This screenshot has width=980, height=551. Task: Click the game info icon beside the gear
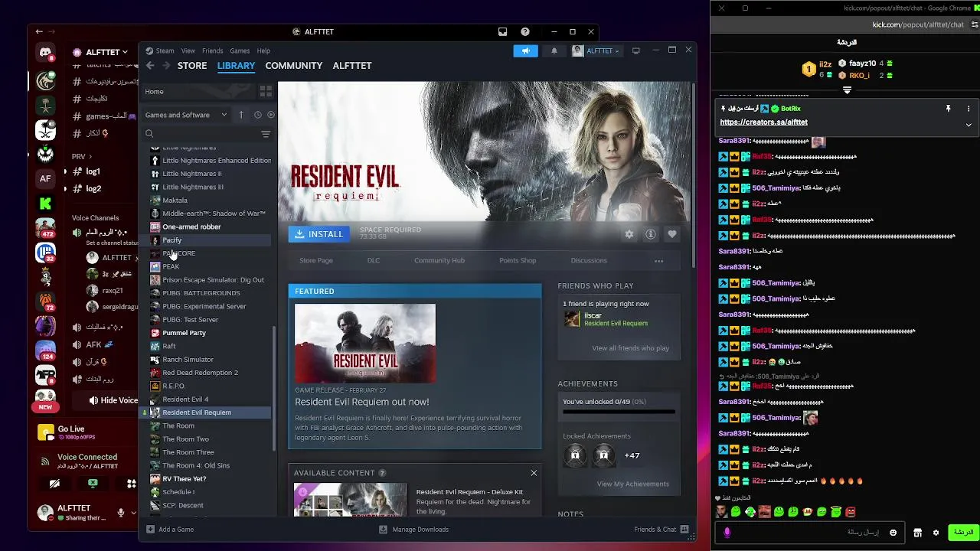tap(651, 234)
